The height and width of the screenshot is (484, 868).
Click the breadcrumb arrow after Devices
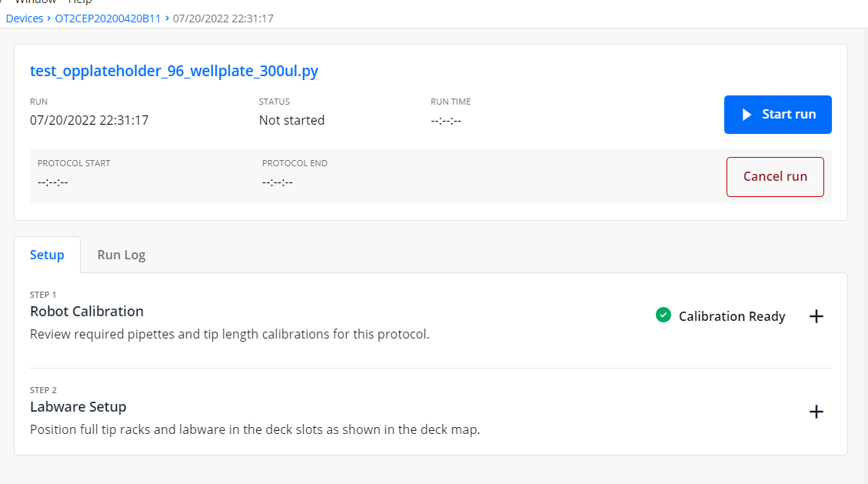tap(48, 18)
